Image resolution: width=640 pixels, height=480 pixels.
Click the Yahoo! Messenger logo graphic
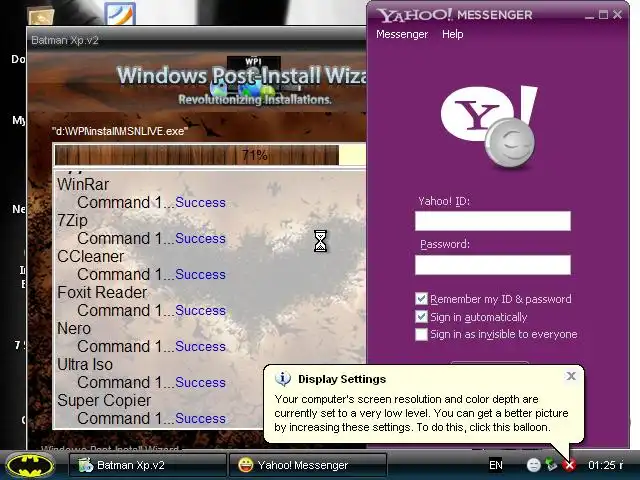point(489,127)
